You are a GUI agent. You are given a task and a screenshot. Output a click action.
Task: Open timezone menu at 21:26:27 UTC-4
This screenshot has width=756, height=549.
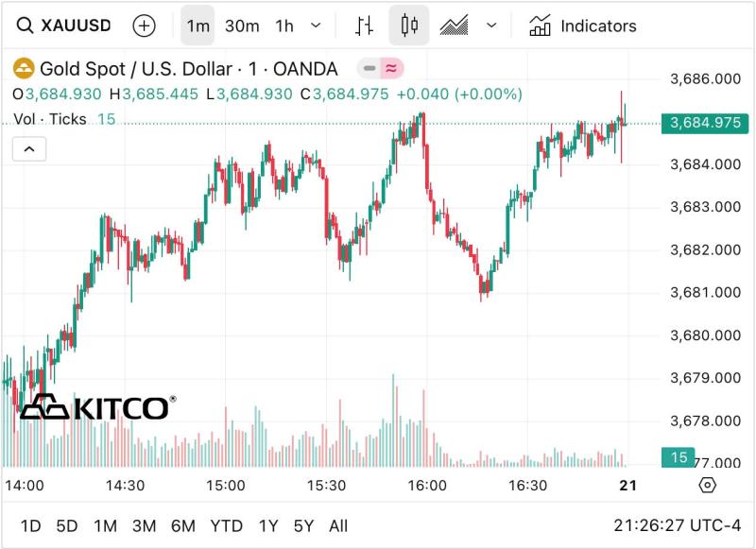coord(677,525)
